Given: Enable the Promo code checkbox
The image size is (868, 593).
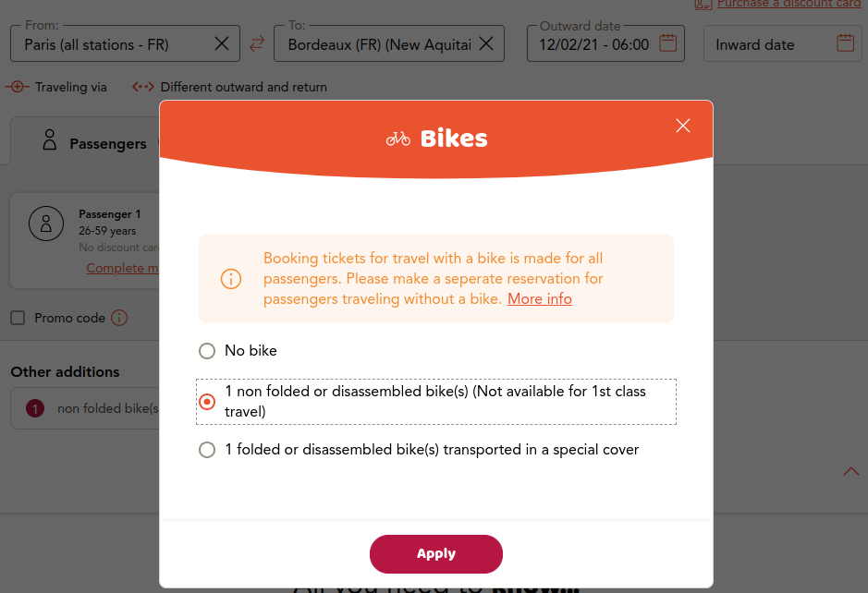Looking at the screenshot, I should pyautogui.click(x=18, y=318).
